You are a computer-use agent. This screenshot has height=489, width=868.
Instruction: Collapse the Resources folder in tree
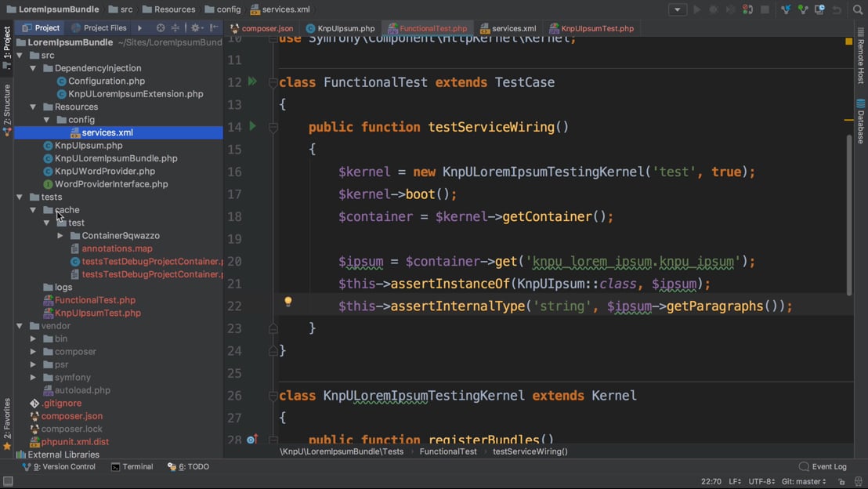click(x=33, y=107)
